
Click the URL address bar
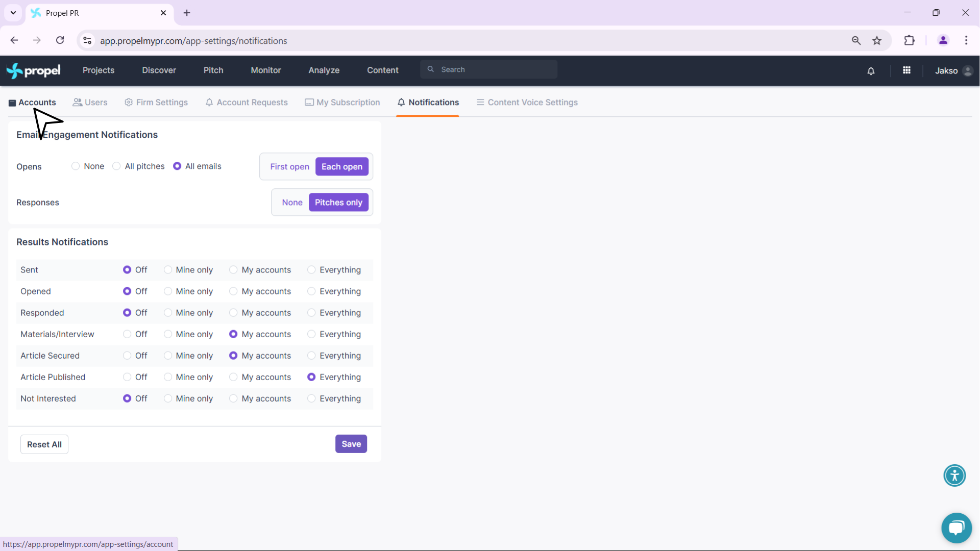point(470,41)
